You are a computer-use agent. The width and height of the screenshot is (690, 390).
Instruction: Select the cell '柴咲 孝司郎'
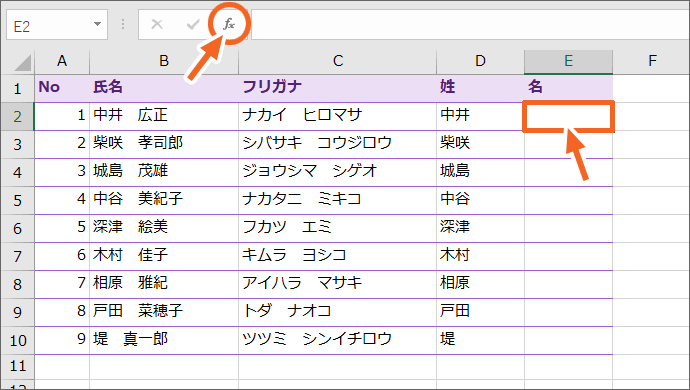164,144
